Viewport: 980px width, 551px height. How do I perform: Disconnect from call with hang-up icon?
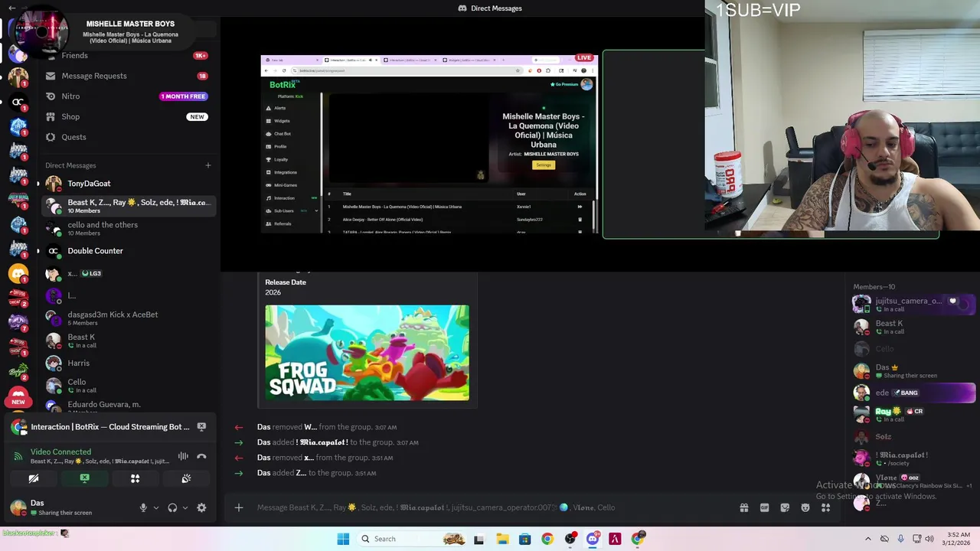(x=201, y=456)
